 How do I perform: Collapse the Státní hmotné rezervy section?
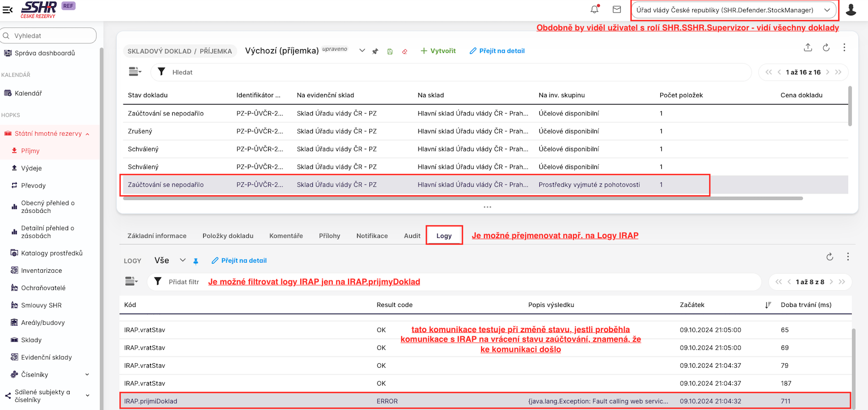click(x=87, y=134)
